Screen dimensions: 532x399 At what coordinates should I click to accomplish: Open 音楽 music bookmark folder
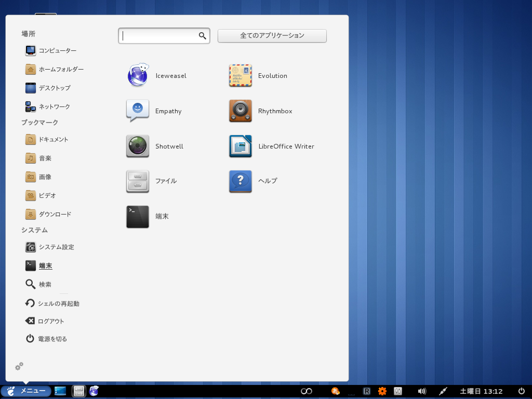tap(38, 158)
